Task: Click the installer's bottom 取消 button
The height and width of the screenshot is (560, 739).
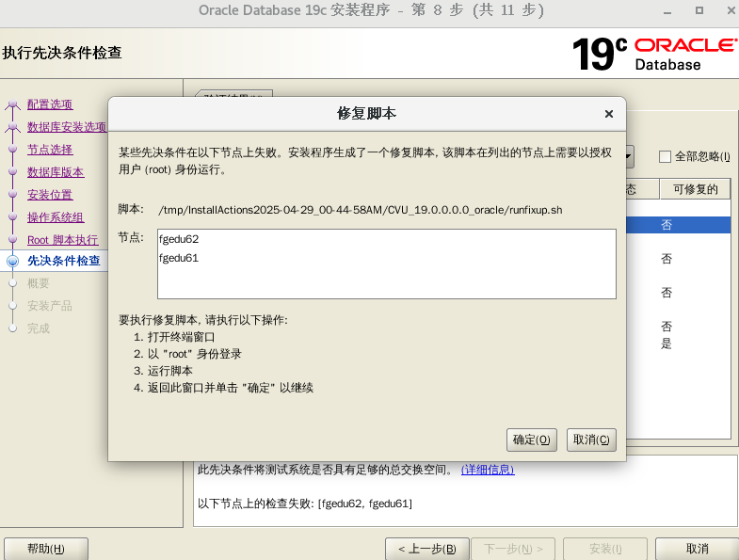Action: click(x=697, y=549)
